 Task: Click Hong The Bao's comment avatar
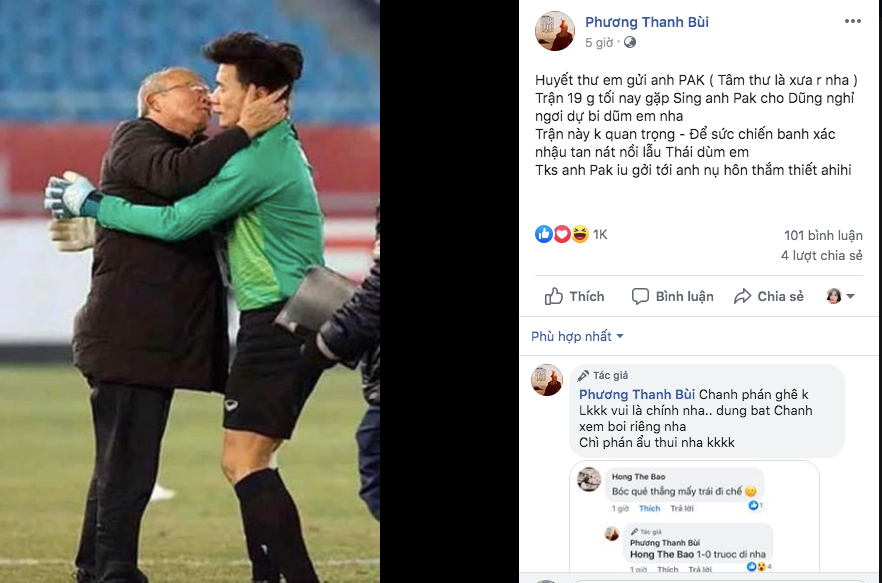pyautogui.click(x=589, y=479)
